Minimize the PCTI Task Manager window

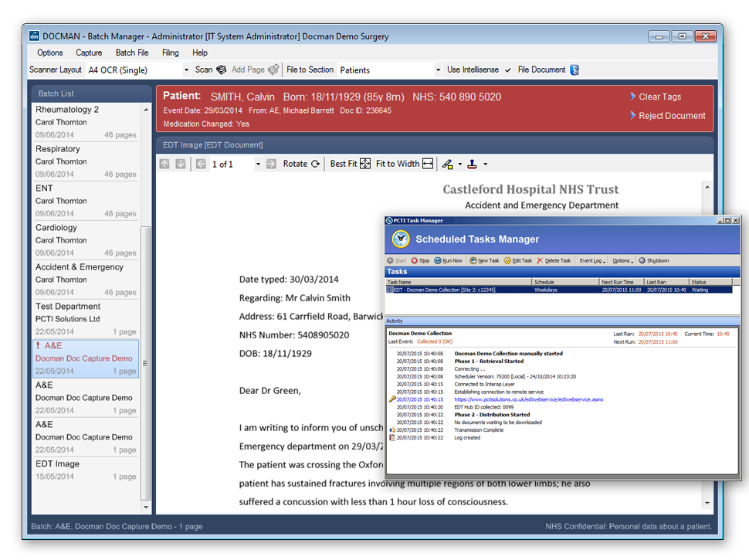pos(720,221)
